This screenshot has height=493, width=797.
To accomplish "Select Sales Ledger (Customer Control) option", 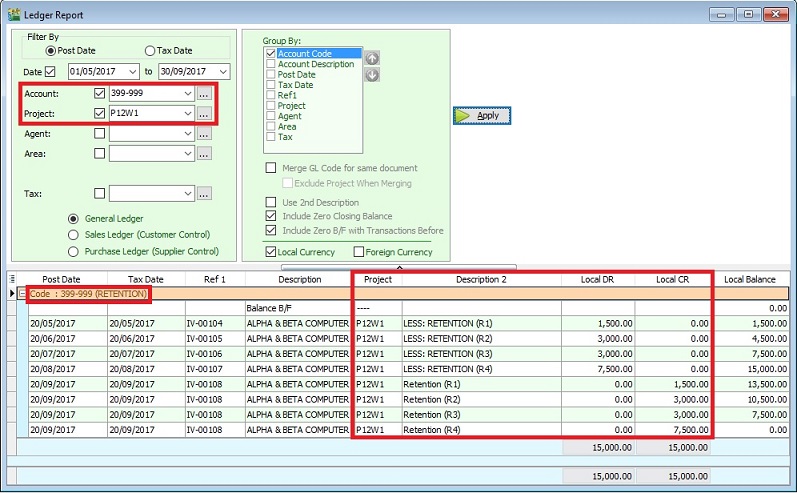I will 73,235.
